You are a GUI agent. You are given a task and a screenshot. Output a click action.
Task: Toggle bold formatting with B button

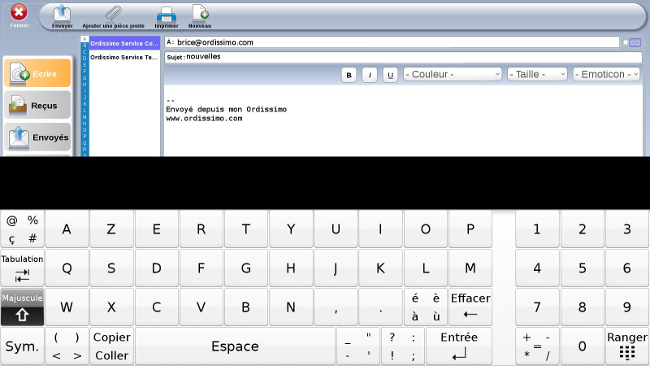pyautogui.click(x=349, y=75)
